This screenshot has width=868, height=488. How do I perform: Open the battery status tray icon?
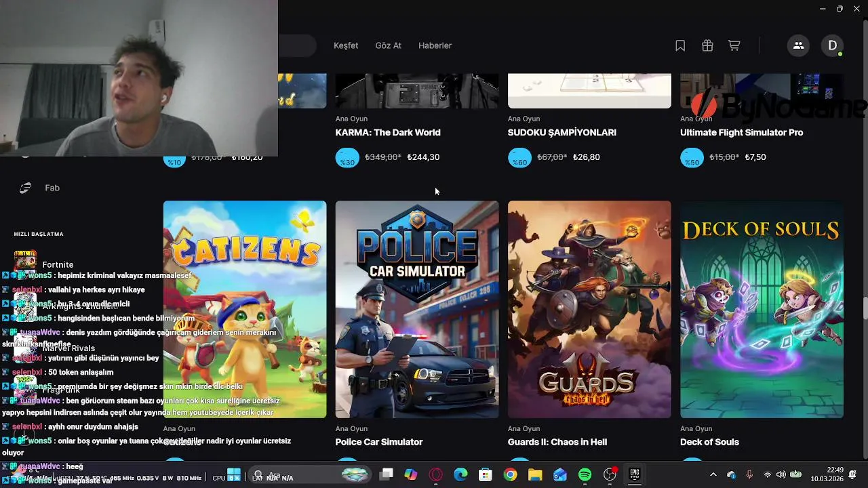coord(795,474)
